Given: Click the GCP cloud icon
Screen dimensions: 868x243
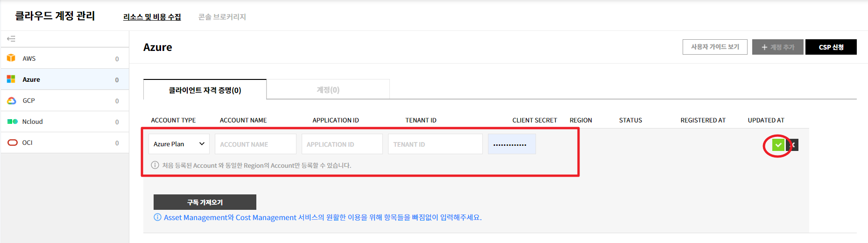Looking at the screenshot, I should 12,100.
